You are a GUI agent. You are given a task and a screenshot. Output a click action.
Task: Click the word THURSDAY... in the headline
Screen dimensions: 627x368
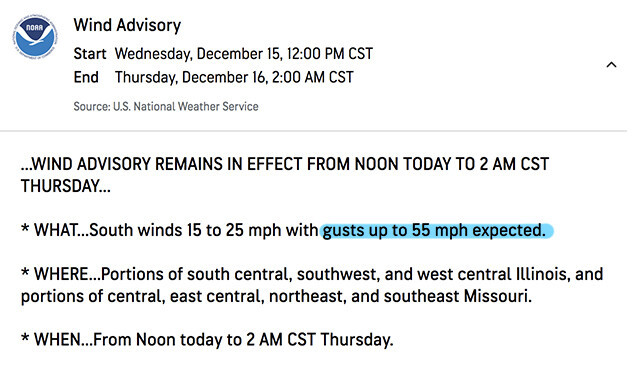[x=66, y=186]
